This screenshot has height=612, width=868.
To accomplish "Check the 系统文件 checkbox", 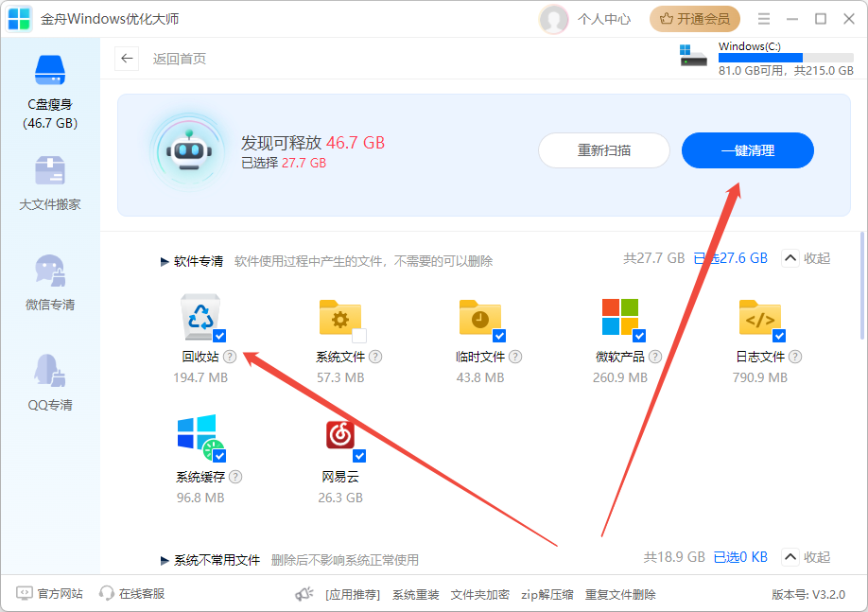I will (x=359, y=336).
